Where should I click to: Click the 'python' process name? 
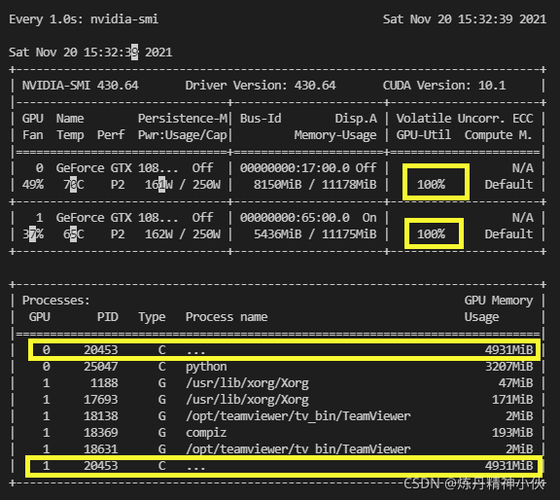[206, 367]
